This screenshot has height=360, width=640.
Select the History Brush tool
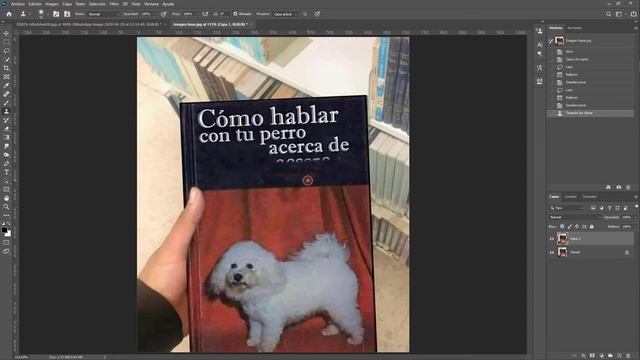tap(6, 120)
